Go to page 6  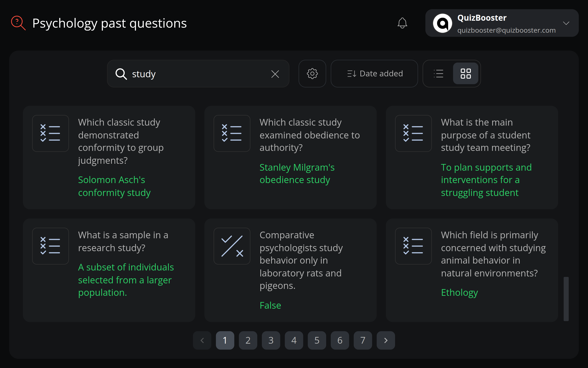(340, 340)
